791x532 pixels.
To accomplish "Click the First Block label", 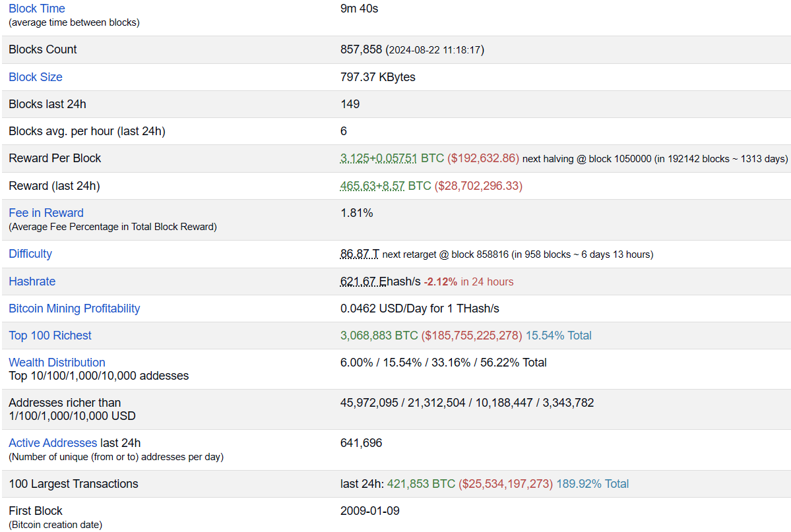I will pos(36,511).
